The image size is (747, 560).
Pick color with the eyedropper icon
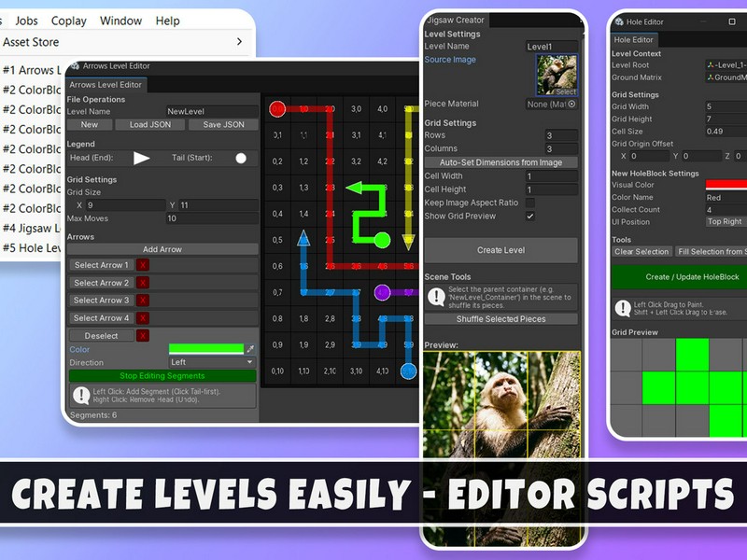[250, 349]
